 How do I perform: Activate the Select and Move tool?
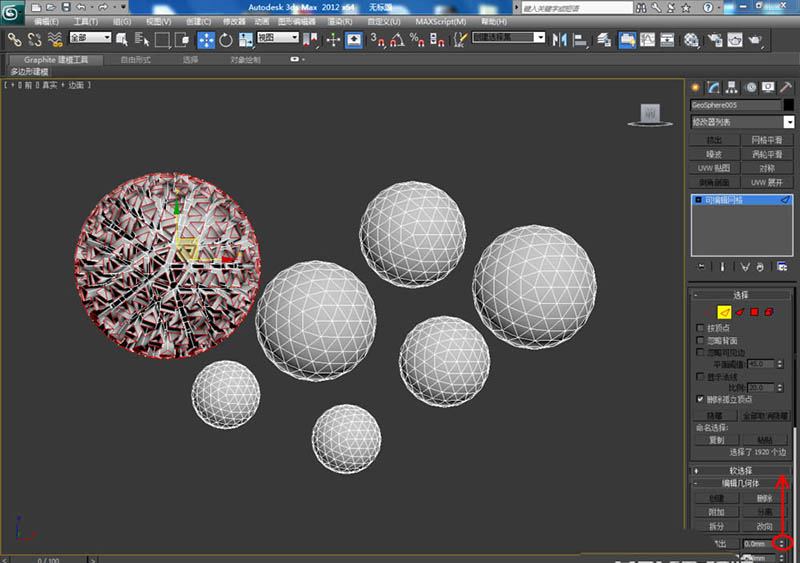(206, 40)
